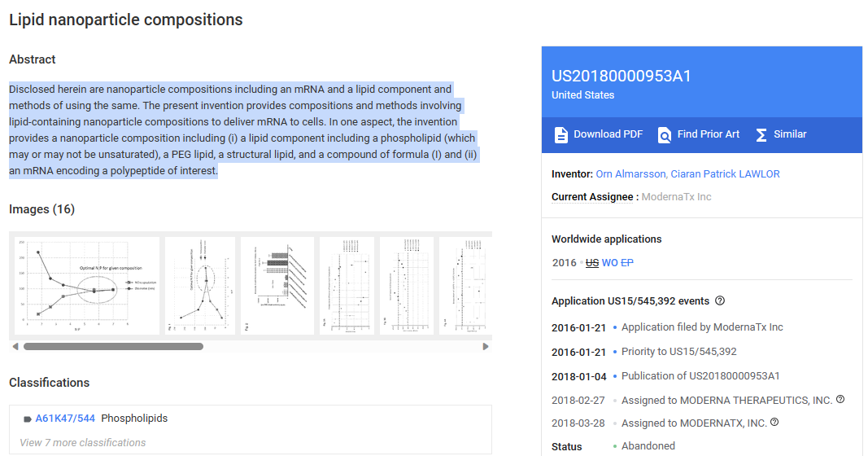Image resolution: width=868 pixels, height=456 pixels.
Task: Open the US worldwide application link
Action: click(x=591, y=263)
